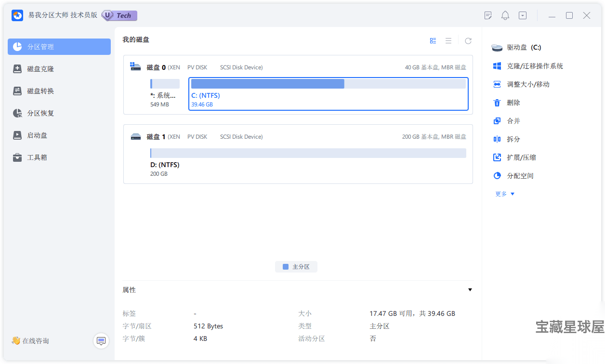Open the 分区管理 sidebar section
The height and width of the screenshot is (364, 605).
59,47
